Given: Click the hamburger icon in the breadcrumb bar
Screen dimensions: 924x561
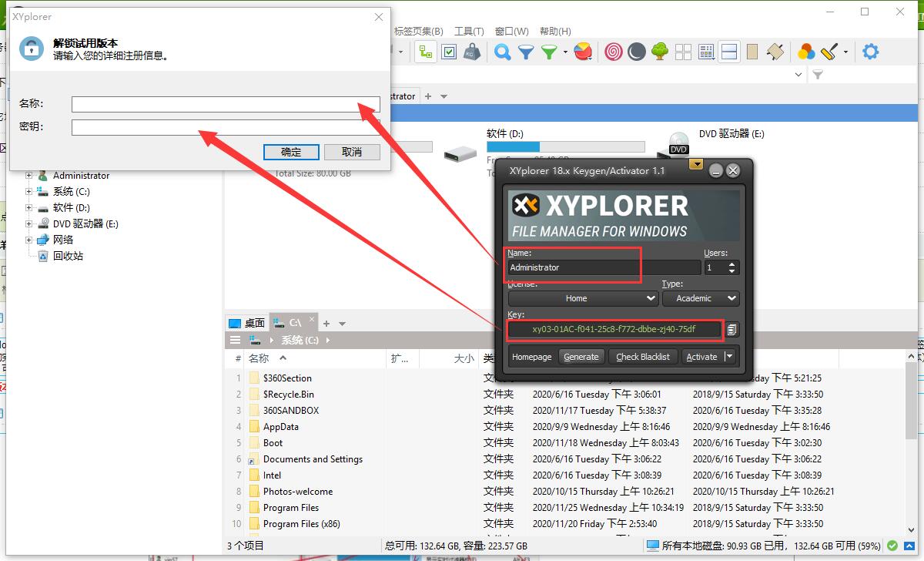Looking at the screenshot, I should (236, 340).
